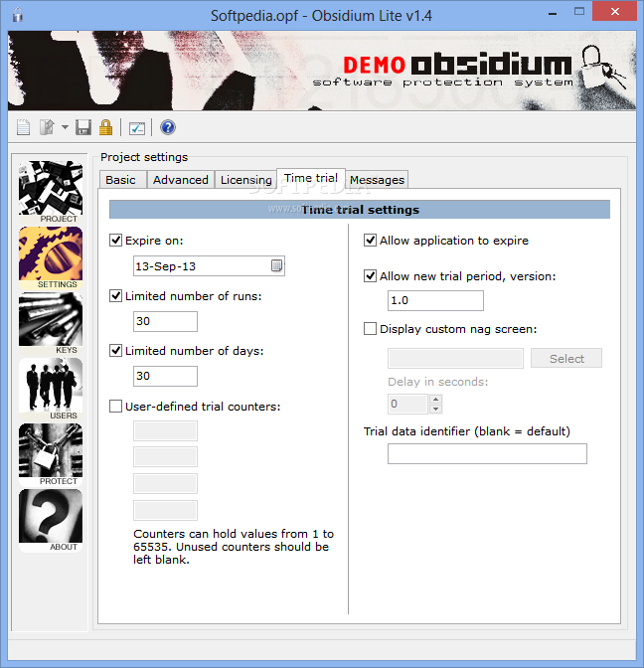Open the KEYS section in the sidebar

(x=51, y=323)
